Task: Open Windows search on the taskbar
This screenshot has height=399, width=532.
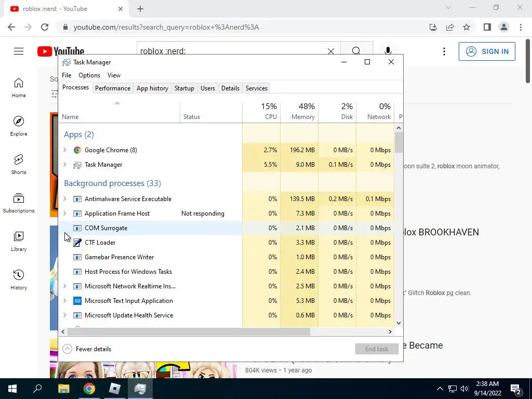Action: 37,389
